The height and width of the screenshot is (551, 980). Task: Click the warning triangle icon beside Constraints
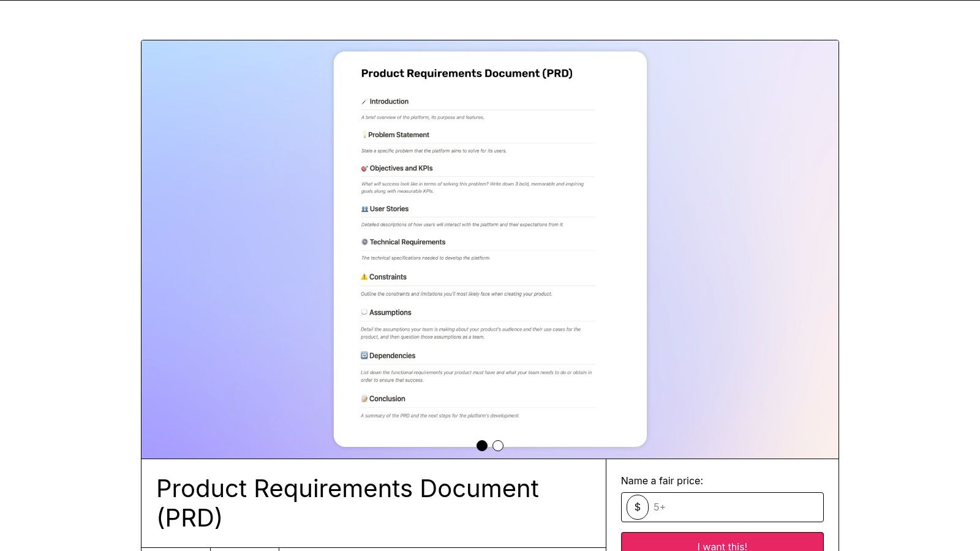pyautogui.click(x=364, y=277)
